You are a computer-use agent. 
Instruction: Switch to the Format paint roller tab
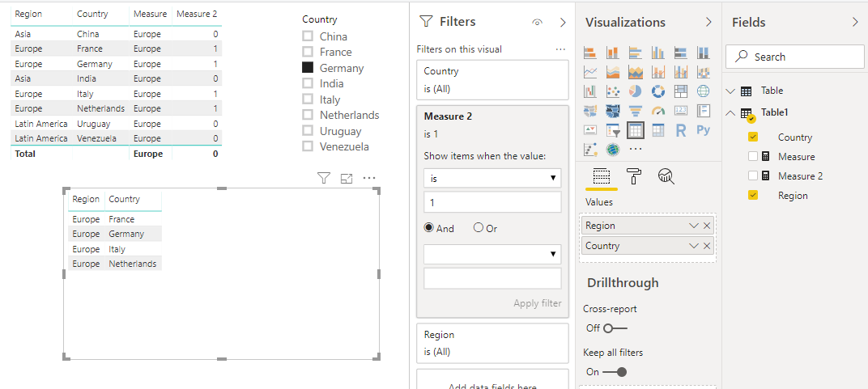[634, 175]
